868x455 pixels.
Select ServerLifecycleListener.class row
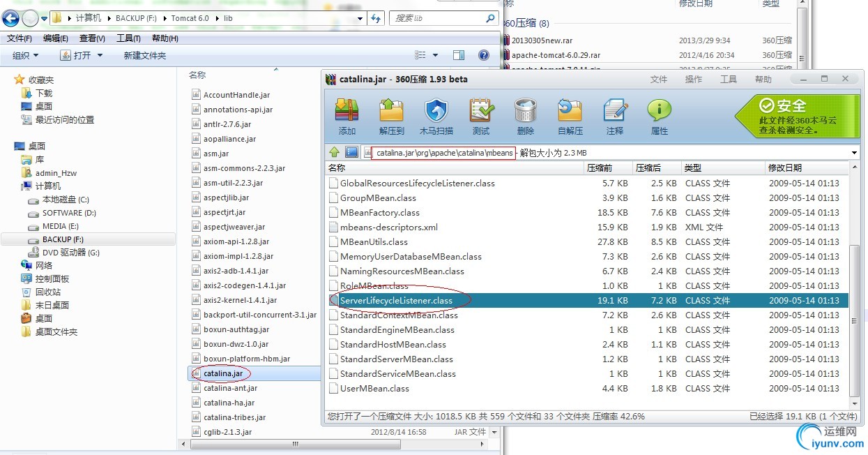[588, 300]
